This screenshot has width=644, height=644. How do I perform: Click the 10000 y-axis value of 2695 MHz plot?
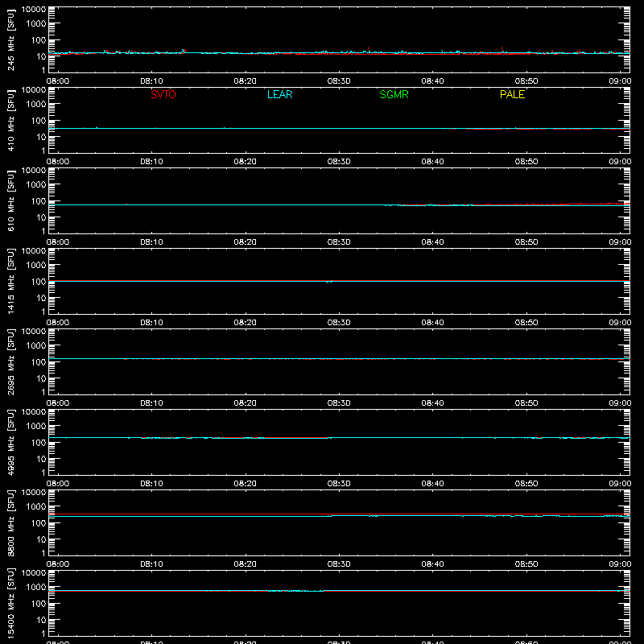pos(34,331)
